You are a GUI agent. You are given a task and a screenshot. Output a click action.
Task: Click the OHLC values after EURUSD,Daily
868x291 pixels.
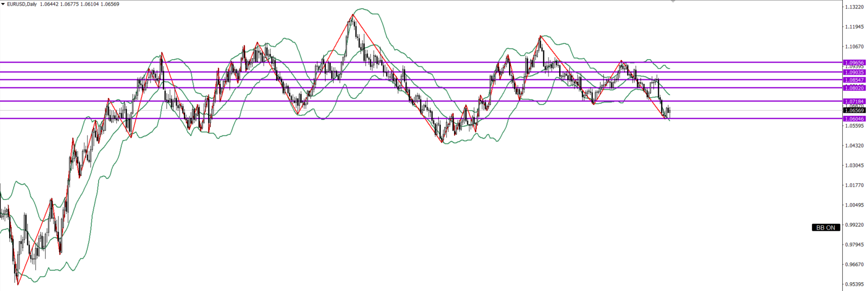tap(79, 4)
